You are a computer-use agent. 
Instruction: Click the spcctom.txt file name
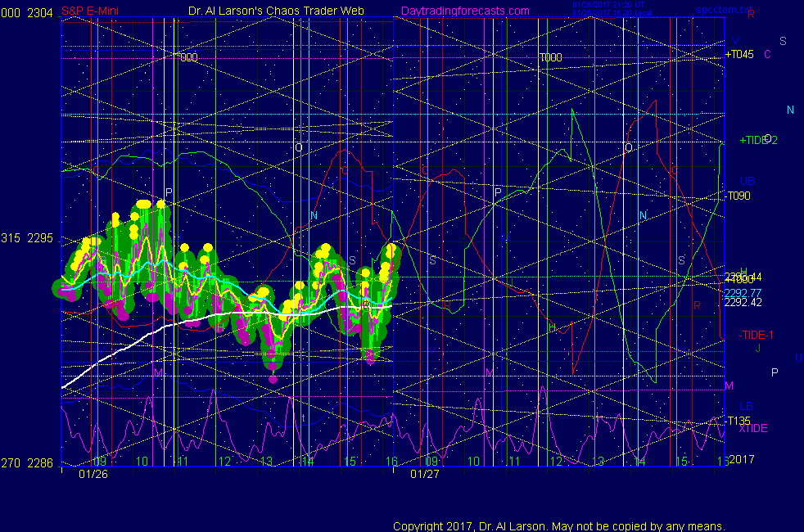[x=724, y=10]
